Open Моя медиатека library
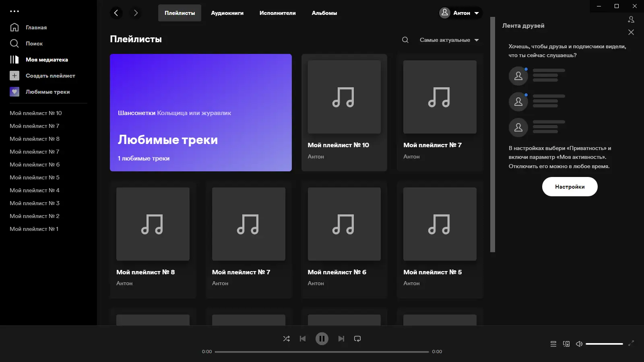This screenshot has height=362, width=644. (46, 60)
